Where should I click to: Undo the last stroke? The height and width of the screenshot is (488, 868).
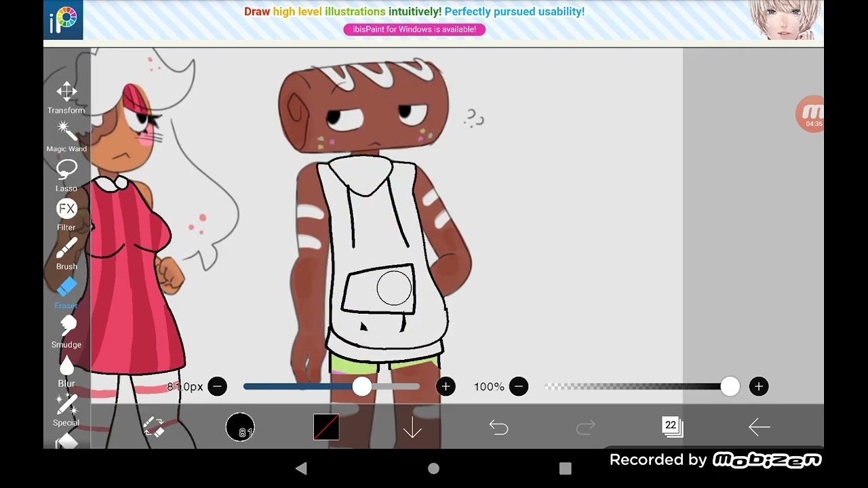(498, 427)
